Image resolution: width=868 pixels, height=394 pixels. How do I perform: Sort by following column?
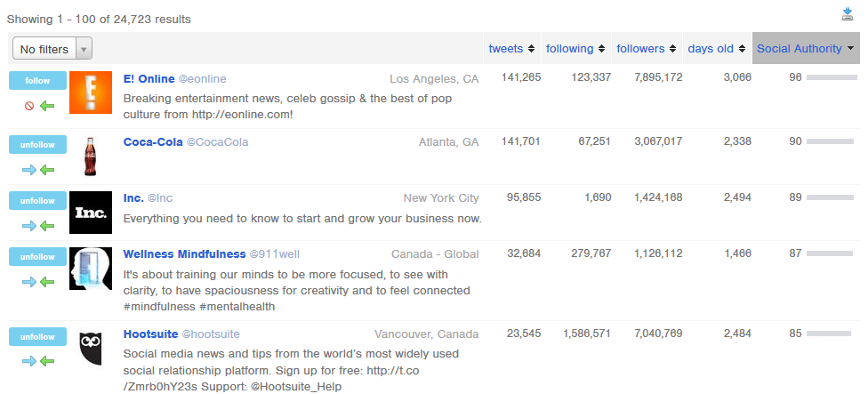(x=575, y=48)
